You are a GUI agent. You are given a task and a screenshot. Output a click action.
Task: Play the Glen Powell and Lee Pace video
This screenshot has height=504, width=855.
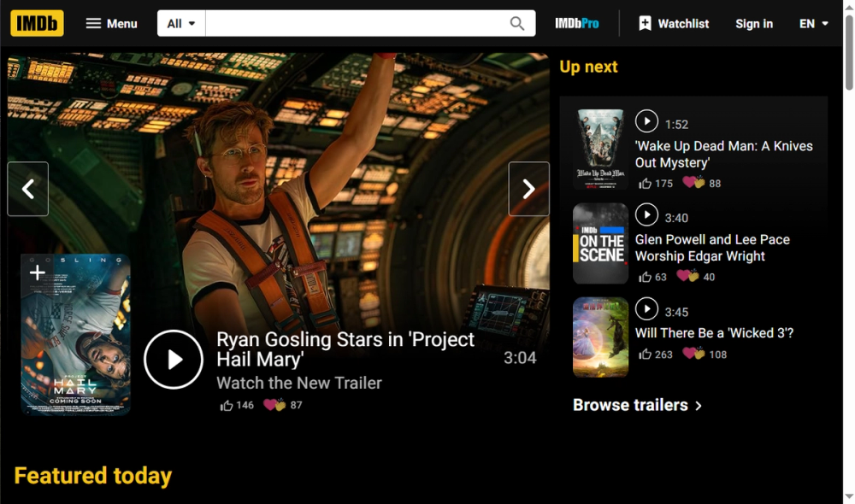coord(646,214)
